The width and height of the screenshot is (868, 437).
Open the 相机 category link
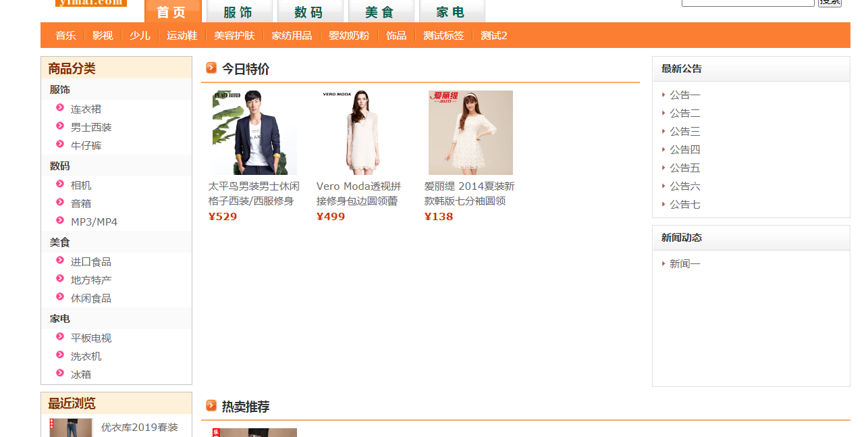[x=81, y=185]
